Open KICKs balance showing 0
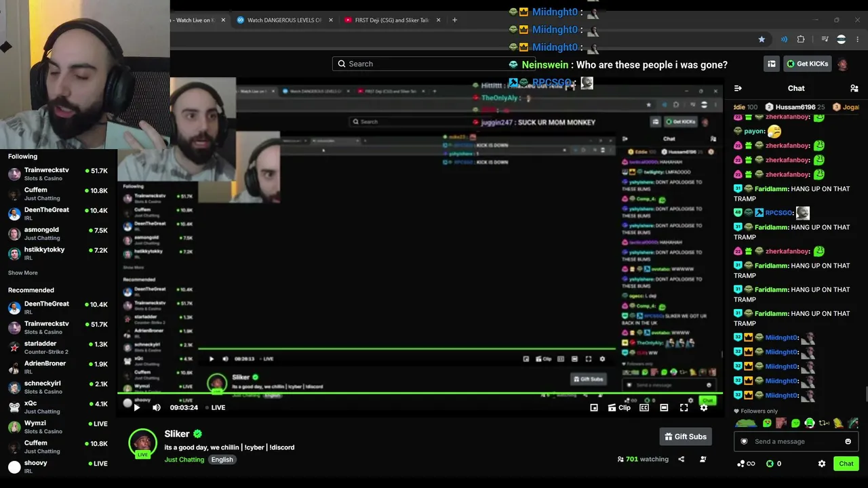This screenshot has height=488, width=868. click(774, 464)
